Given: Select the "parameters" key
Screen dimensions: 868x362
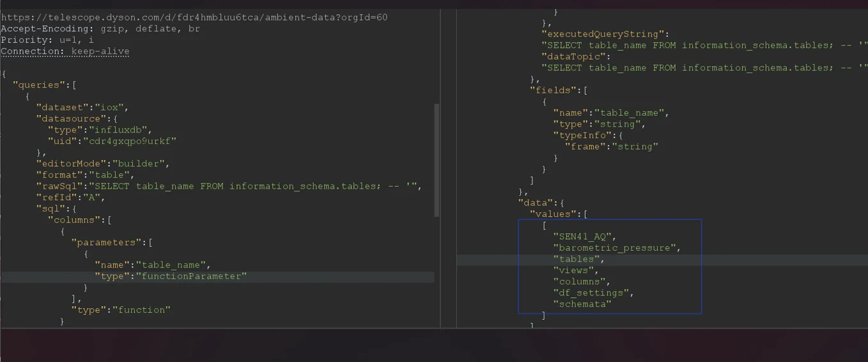Looking at the screenshot, I should [x=106, y=242].
